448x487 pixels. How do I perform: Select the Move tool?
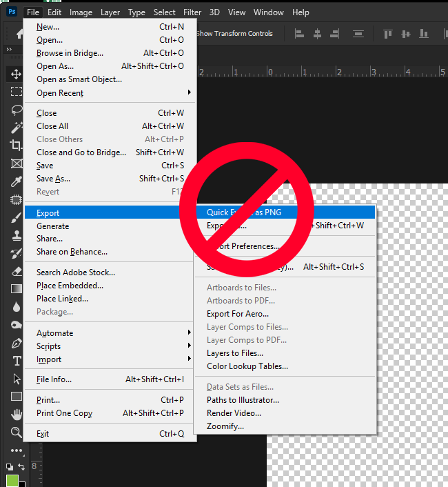pyautogui.click(x=16, y=74)
